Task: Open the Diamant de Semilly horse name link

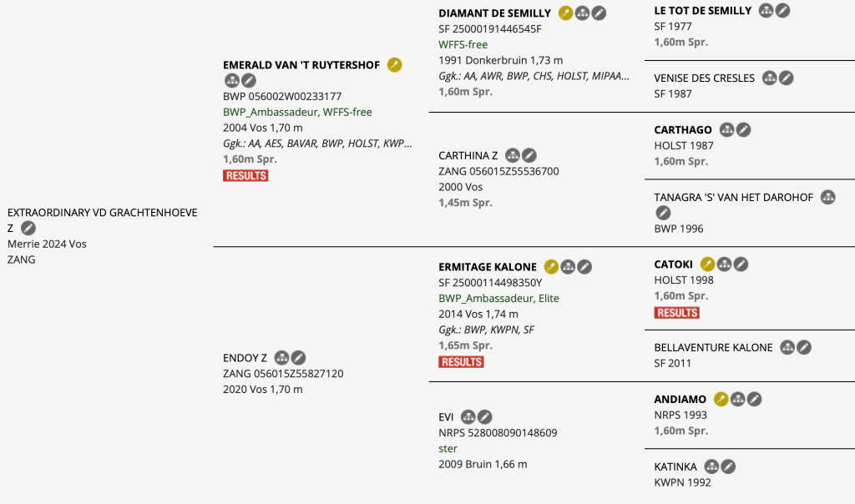Action: [494, 13]
